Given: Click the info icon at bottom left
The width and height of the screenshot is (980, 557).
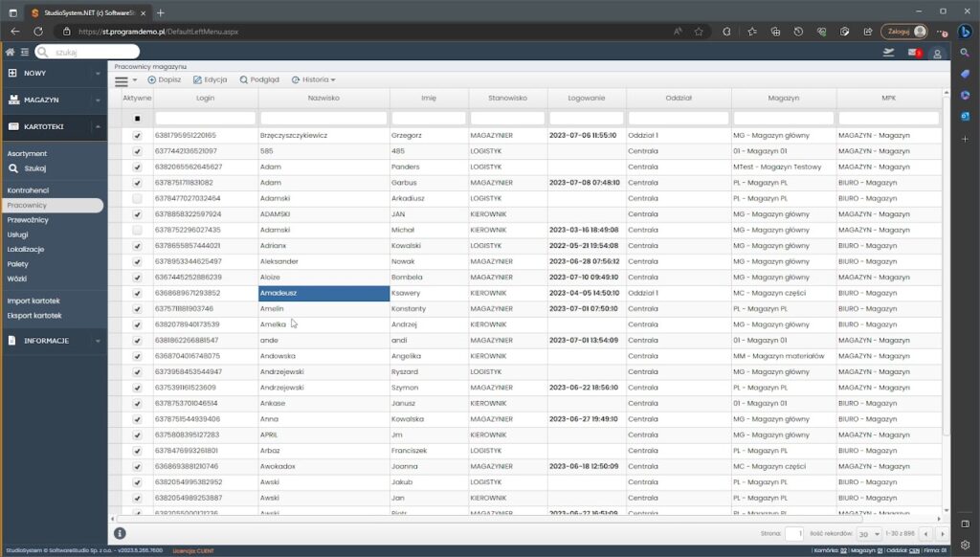Looking at the screenshot, I should (120, 533).
